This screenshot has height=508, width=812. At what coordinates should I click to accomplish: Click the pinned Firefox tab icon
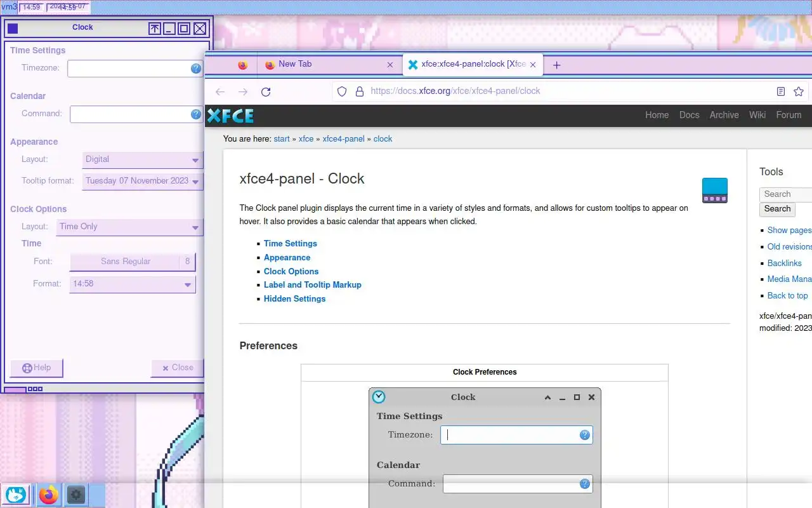coord(242,65)
